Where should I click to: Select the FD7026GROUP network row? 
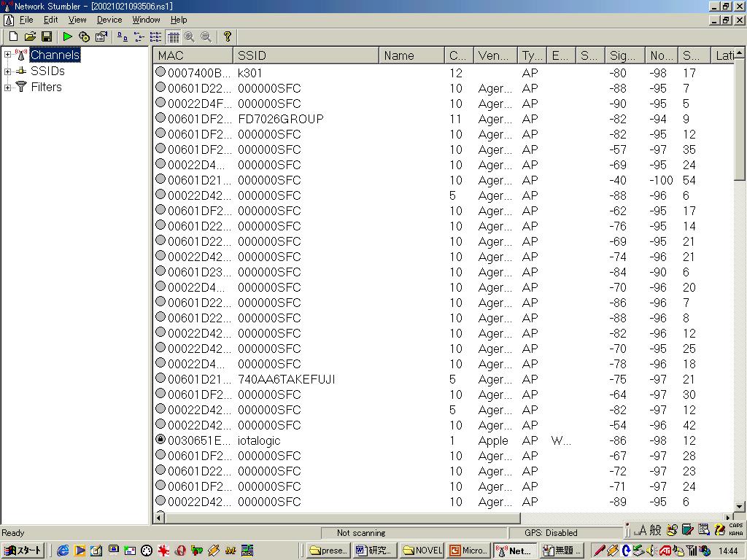[443, 119]
